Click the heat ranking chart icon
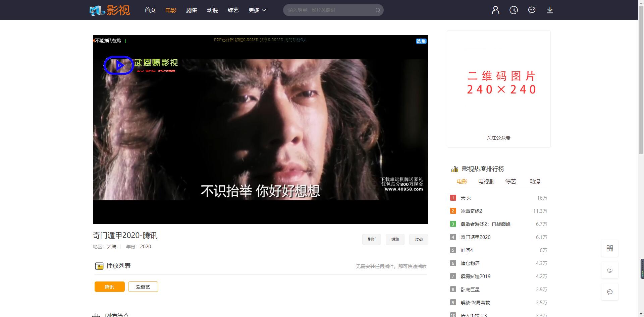This screenshot has height=317, width=644. [x=454, y=169]
